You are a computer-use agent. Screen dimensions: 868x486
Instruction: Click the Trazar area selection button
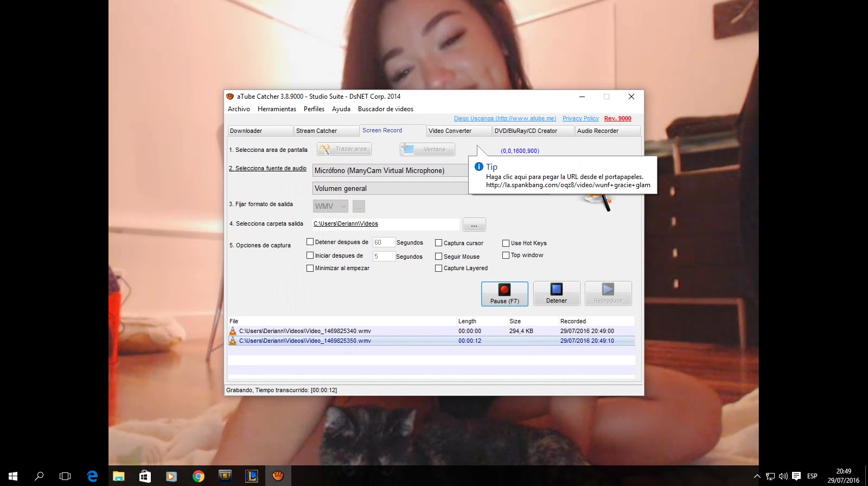[344, 149]
